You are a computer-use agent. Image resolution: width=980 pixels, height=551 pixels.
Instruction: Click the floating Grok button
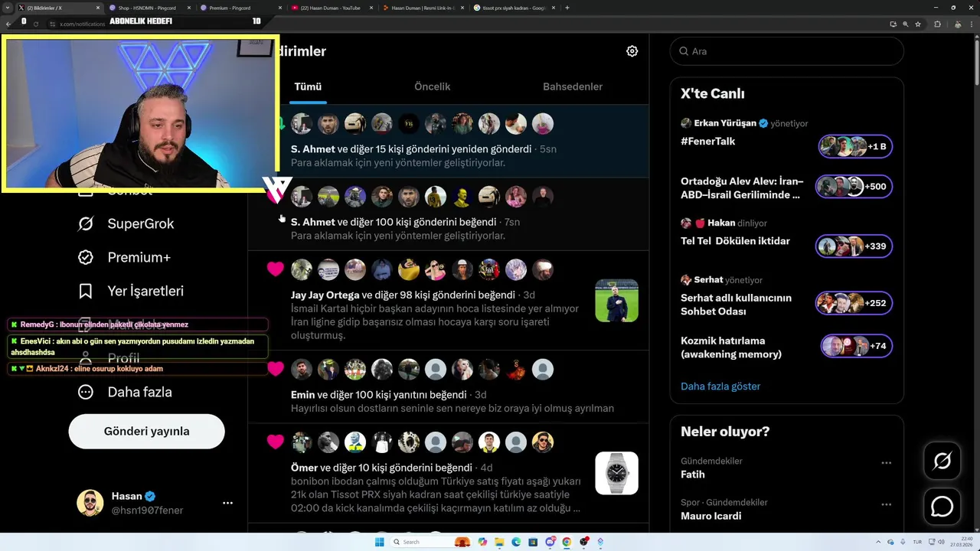(x=942, y=461)
